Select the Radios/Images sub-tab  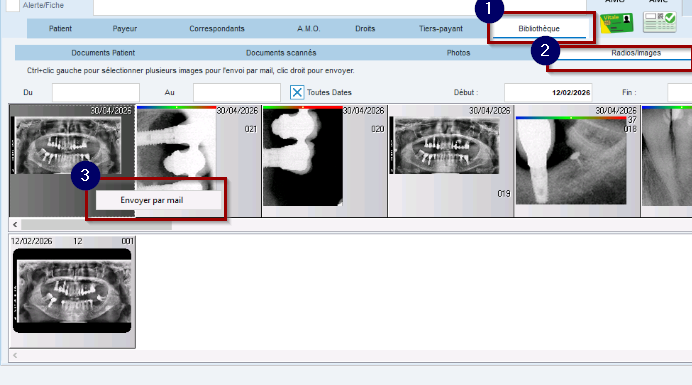pyautogui.click(x=636, y=53)
